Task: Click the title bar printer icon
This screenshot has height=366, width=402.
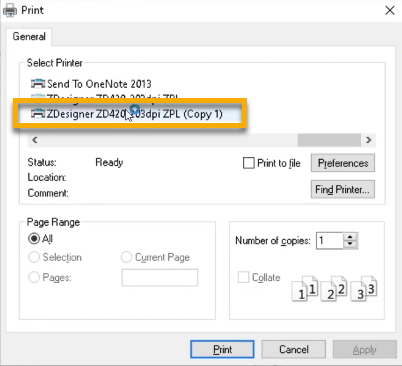Action: click(x=10, y=10)
